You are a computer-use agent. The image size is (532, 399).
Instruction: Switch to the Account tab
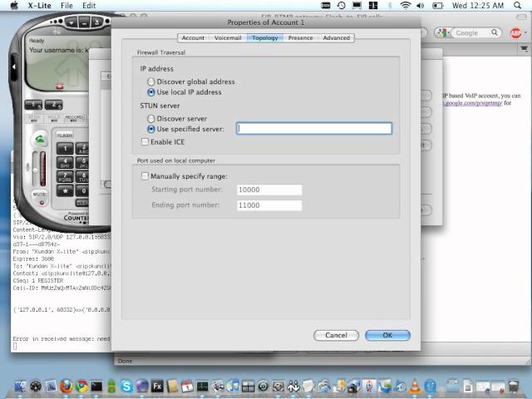tap(193, 38)
